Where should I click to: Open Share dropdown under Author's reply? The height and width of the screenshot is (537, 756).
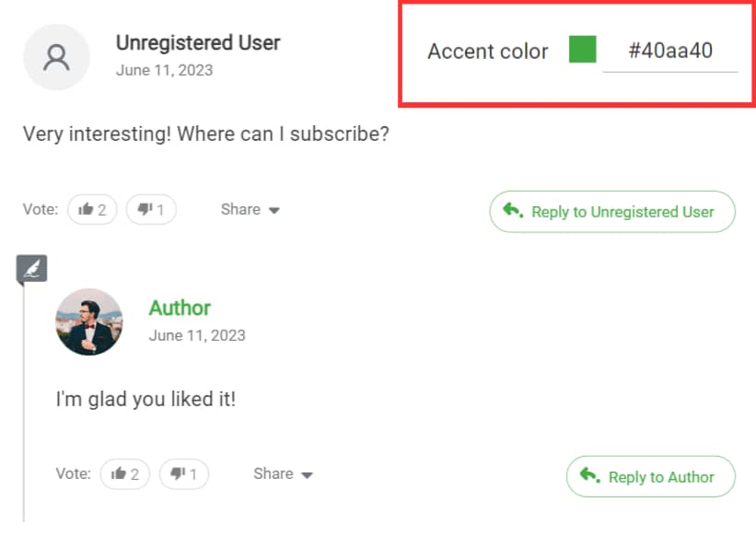point(283,473)
